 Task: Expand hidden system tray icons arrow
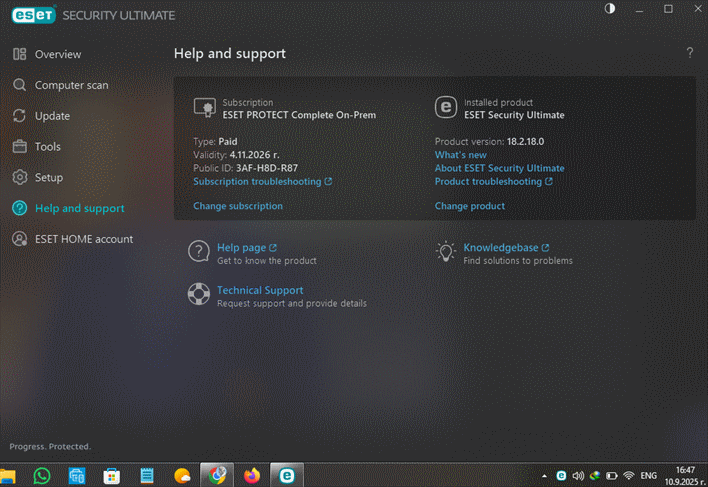pos(544,476)
